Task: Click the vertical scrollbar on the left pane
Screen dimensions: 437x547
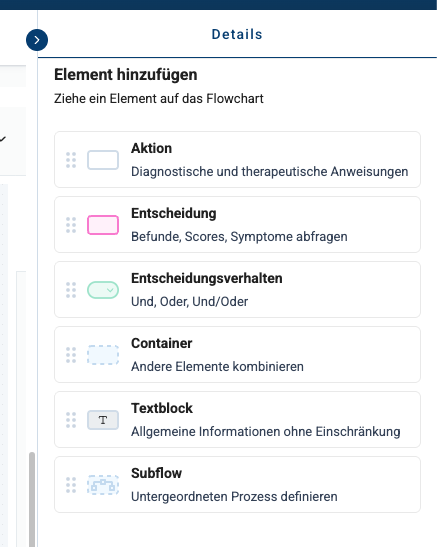Action: click(x=32, y=499)
